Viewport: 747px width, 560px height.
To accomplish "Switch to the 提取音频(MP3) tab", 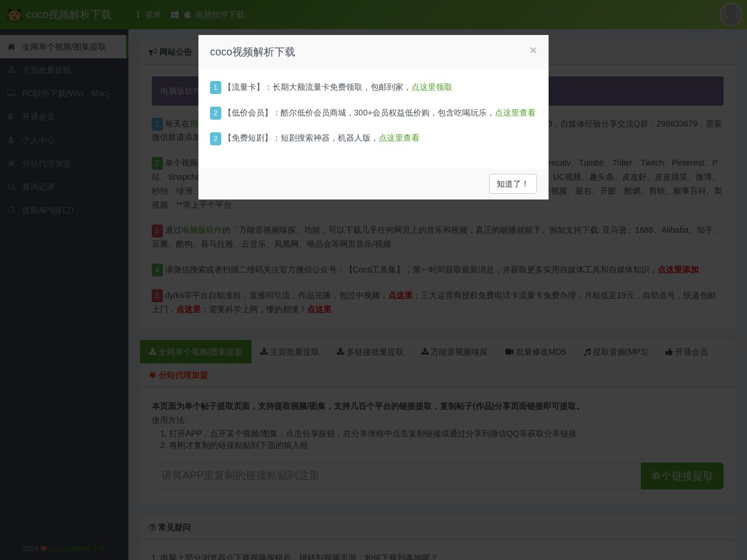I will [616, 352].
